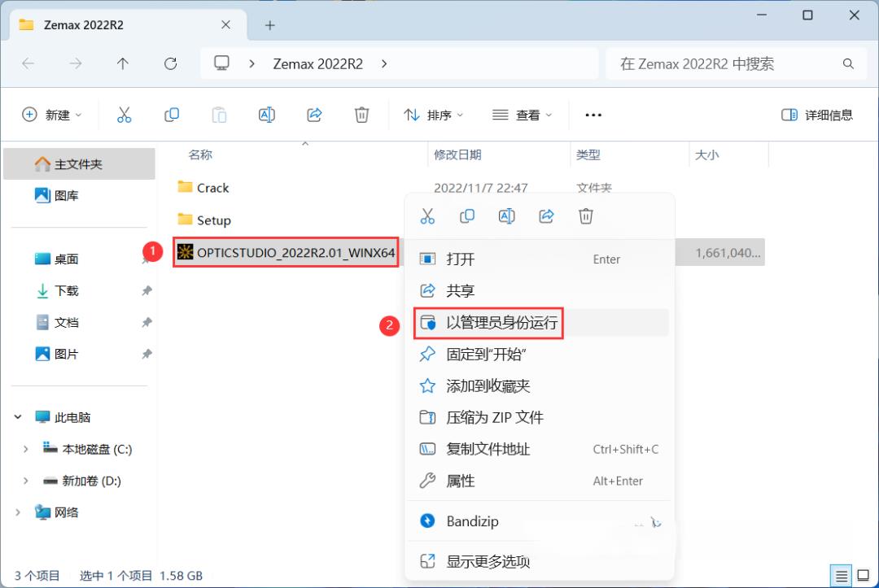
Task: Click the search magnifier icon
Action: point(848,63)
